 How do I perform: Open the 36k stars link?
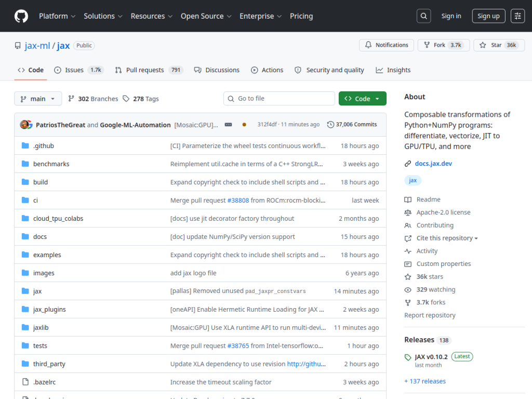pos(430,277)
